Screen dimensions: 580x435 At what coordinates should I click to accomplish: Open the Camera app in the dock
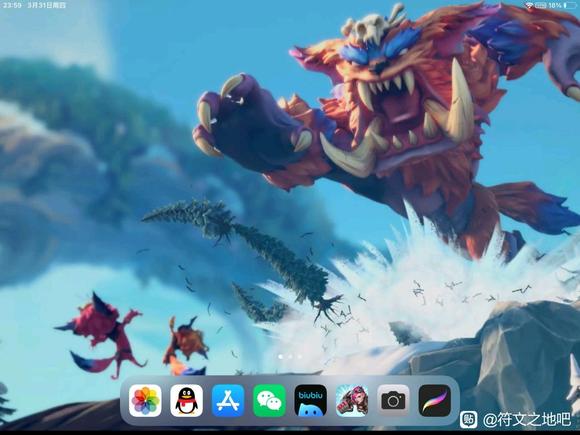393,401
